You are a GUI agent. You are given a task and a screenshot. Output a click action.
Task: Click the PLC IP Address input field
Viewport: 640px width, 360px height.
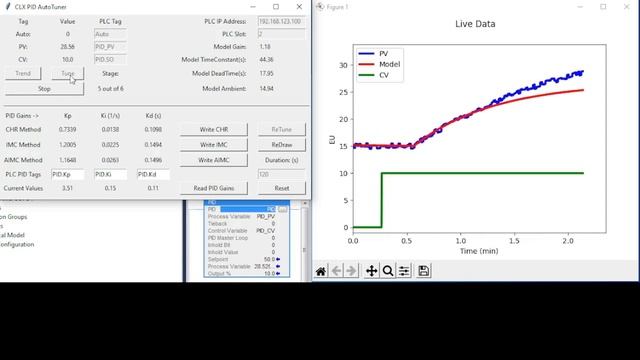[x=282, y=21]
